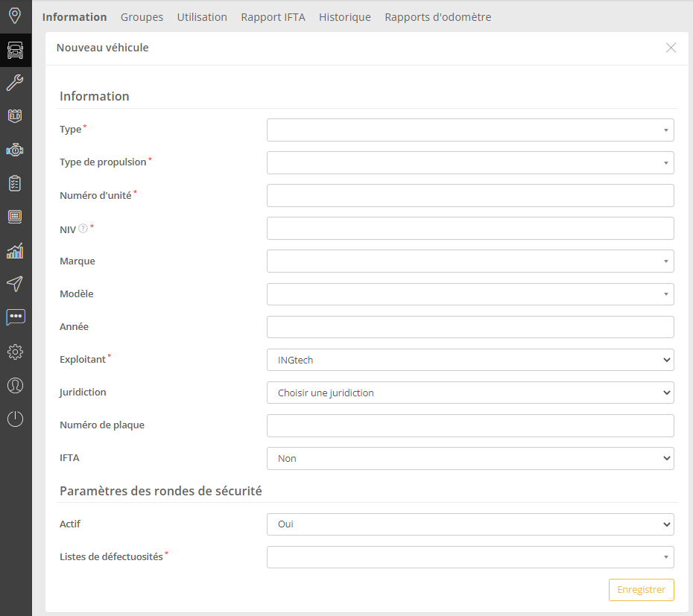The image size is (693, 616).
Task: Open the ELD logbook sidebar icon
Action: point(15,115)
